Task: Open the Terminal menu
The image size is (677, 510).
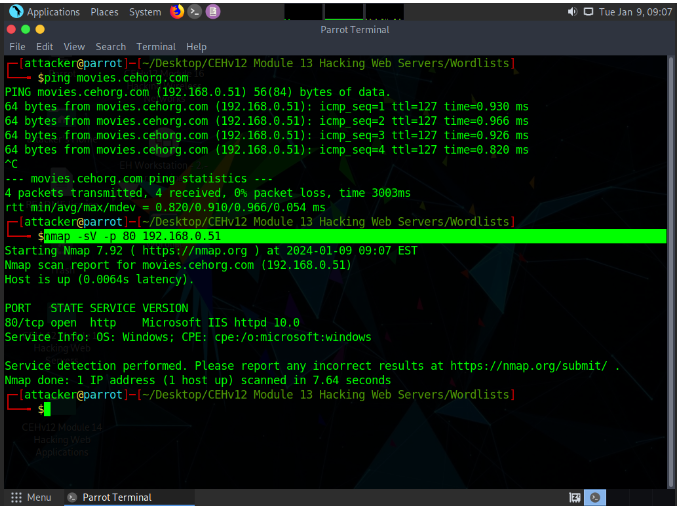Action: tap(156, 46)
